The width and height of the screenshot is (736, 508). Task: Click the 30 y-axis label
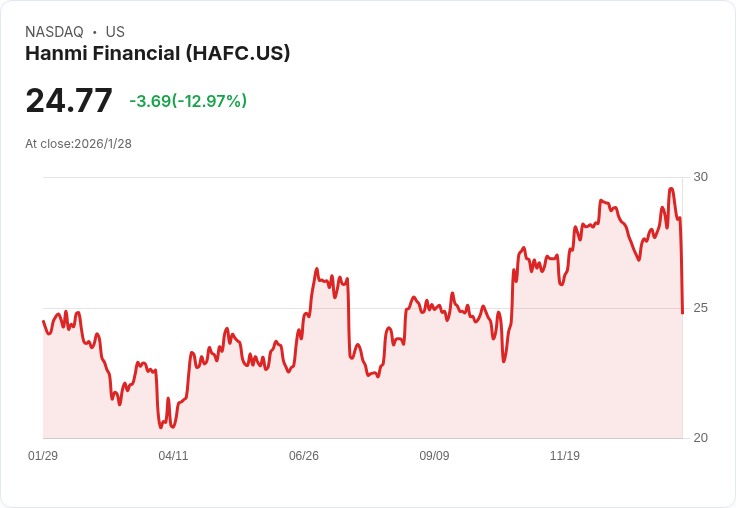tap(700, 177)
